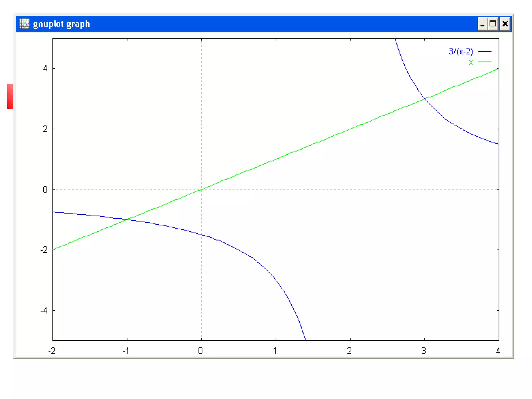Minimize the gnuplot graph window
The image size is (532, 399).
click(482, 24)
